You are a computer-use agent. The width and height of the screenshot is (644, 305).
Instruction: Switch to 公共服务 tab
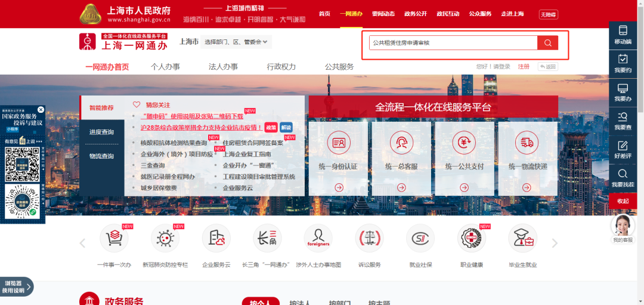point(339,67)
